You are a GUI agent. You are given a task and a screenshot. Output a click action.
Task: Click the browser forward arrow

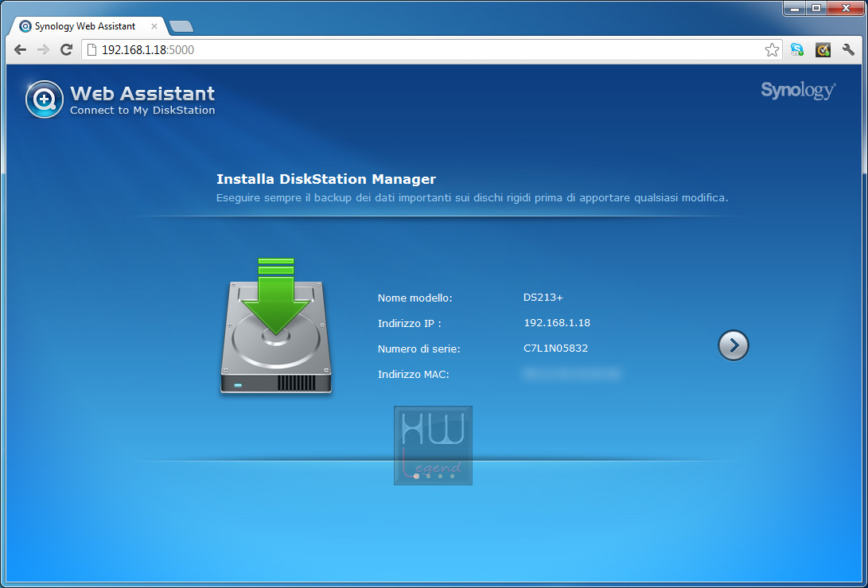[x=43, y=50]
